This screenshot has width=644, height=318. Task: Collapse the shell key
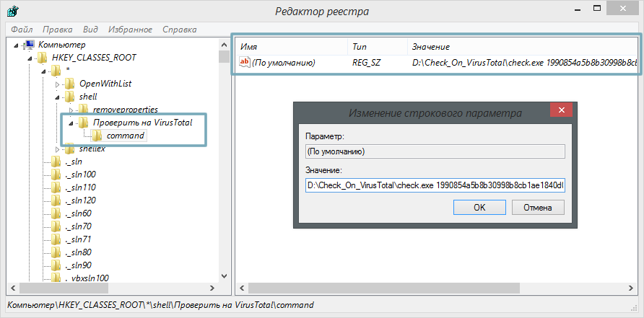pyautogui.click(x=57, y=97)
